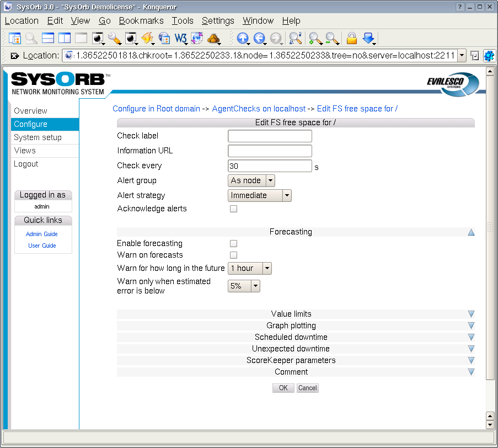This screenshot has height=448, width=498.
Task: Click the OK button
Action: [283, 388]
